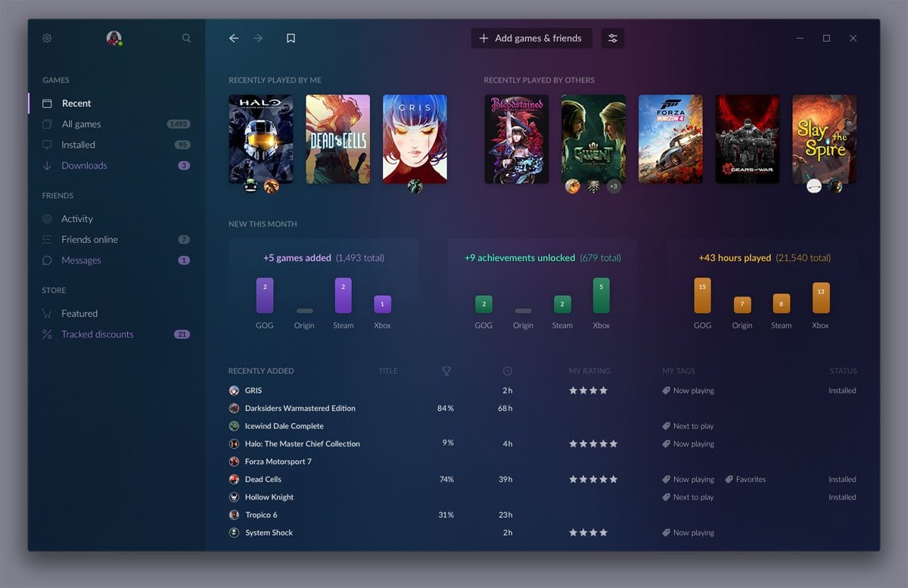Click the Favorites tag on Dead Cells
Viewport: 908px width, 588px height.
(745, 479)
